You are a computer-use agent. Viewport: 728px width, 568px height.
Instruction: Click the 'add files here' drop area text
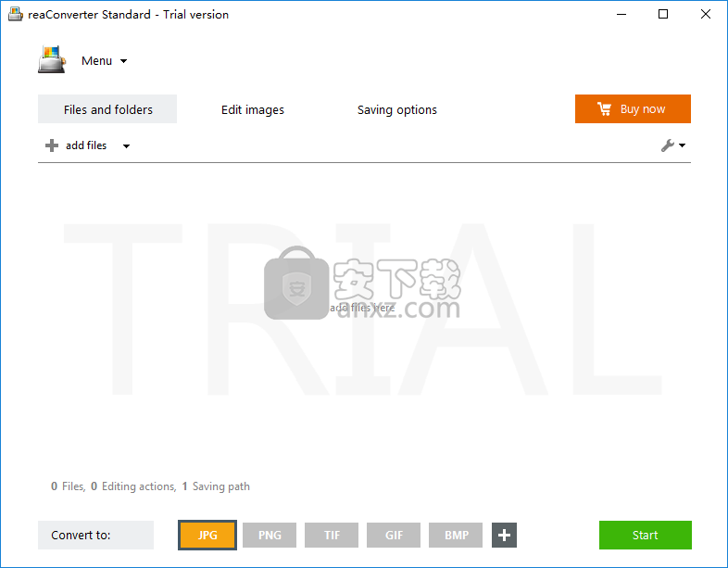pos(362,308)
